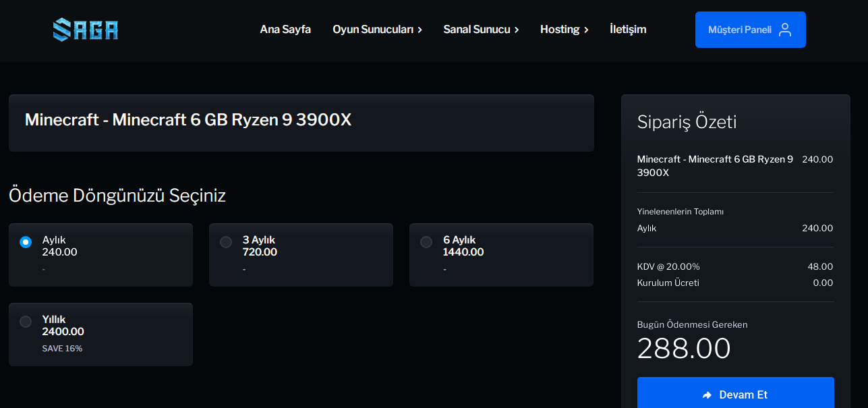
Task: Click the Yıllık 2400.00 plan card
Action: (x=100, y=334)
